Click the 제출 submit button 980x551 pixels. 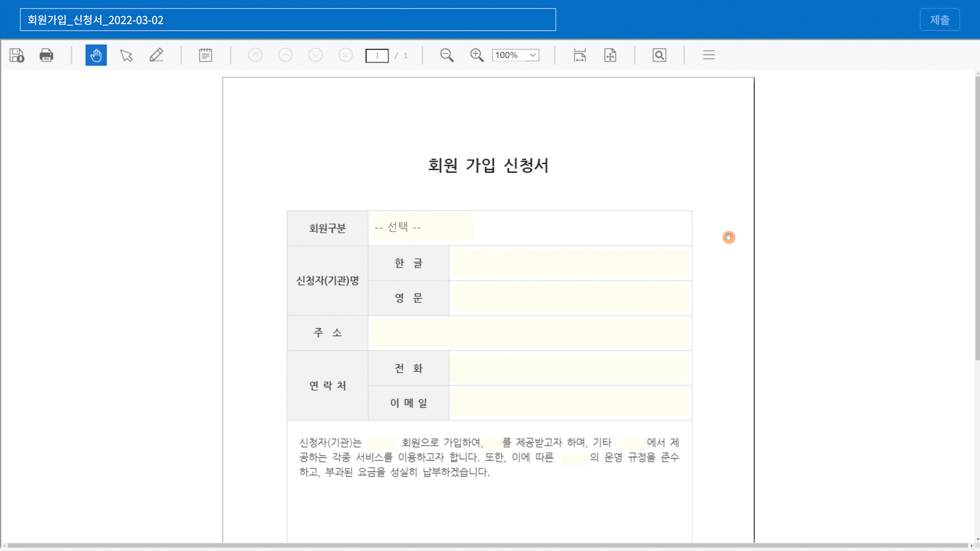point(940,20)
